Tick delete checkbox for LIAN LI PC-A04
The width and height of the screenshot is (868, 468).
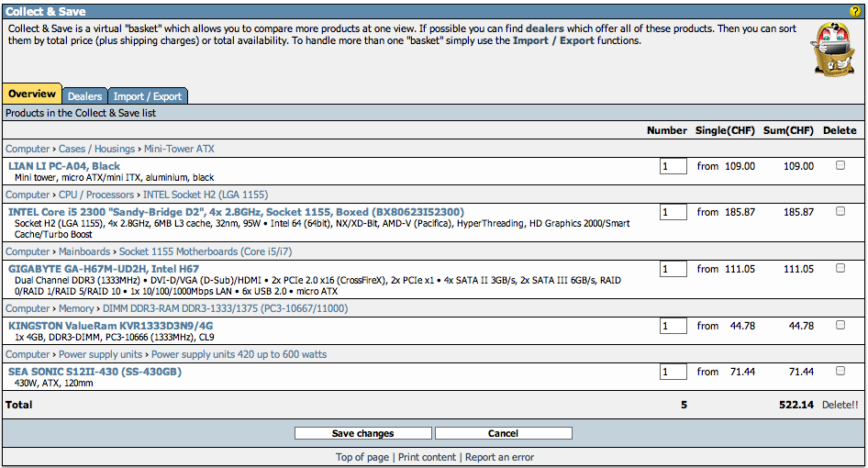point(840,166)
